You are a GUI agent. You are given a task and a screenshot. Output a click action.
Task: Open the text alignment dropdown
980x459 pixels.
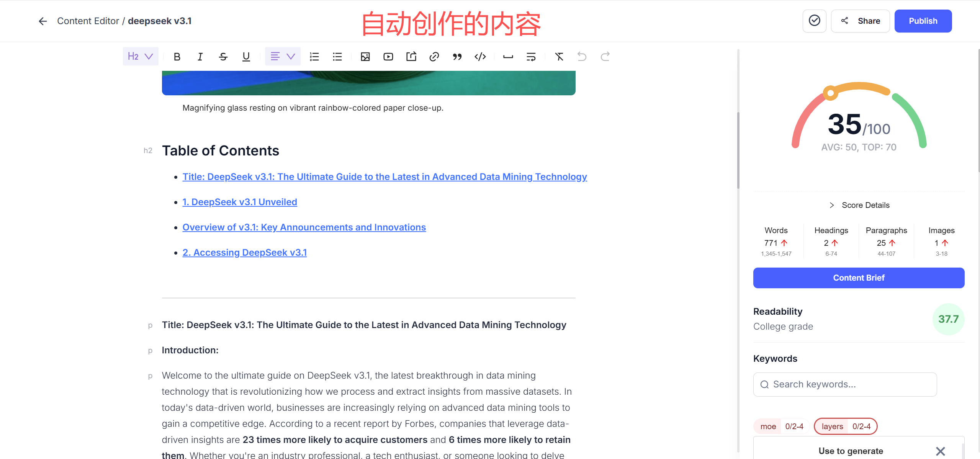[x=282, y=56]
